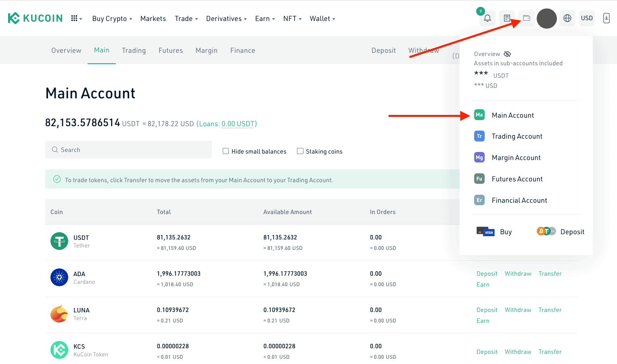Click Buy in the wallet panel
This screenshot has height=364, width=617.
coord(506,232)
